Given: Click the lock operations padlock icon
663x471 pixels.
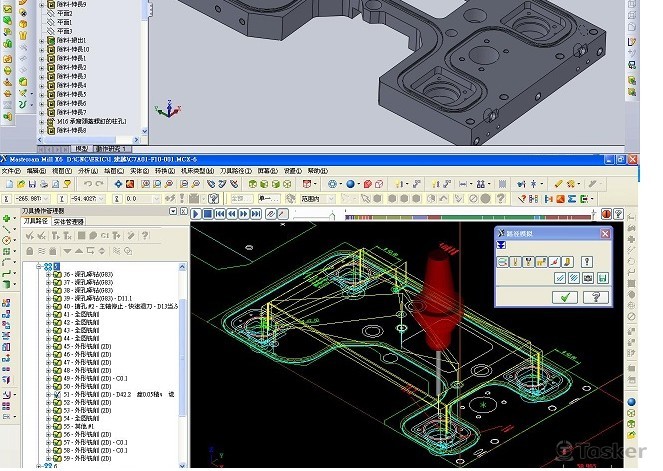Looking at the screenshot, I should coord(30,251).
